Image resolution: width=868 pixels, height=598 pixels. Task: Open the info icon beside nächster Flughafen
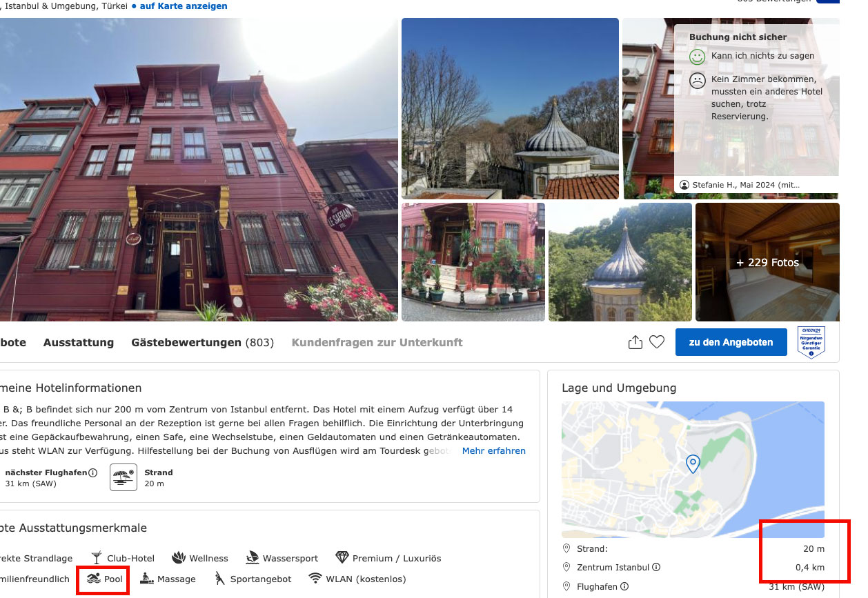pyautogui.click(x=93, y=472)
